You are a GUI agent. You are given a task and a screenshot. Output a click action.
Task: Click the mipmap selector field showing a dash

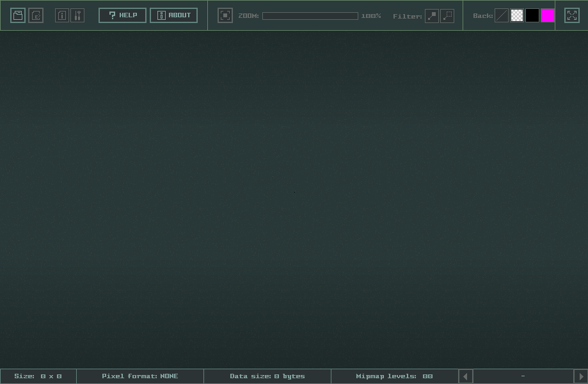[523, 376]
